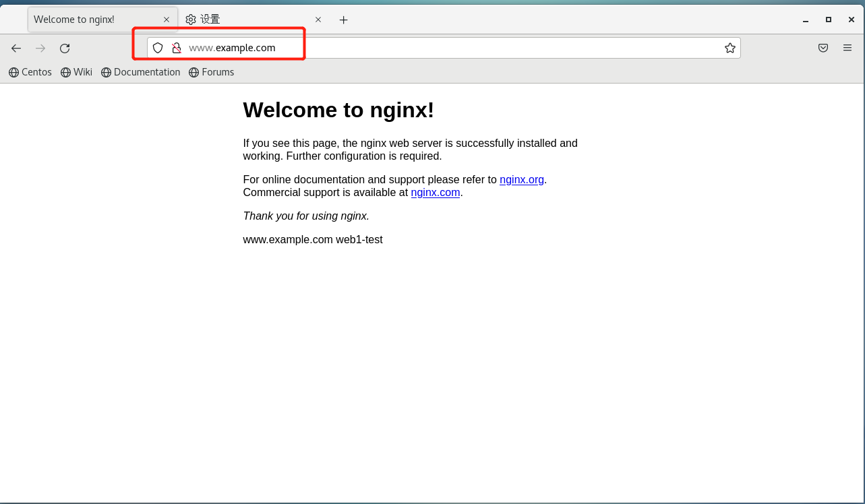Open the Pocket save icon
This screenshot has width=865, height=504.
823,48
